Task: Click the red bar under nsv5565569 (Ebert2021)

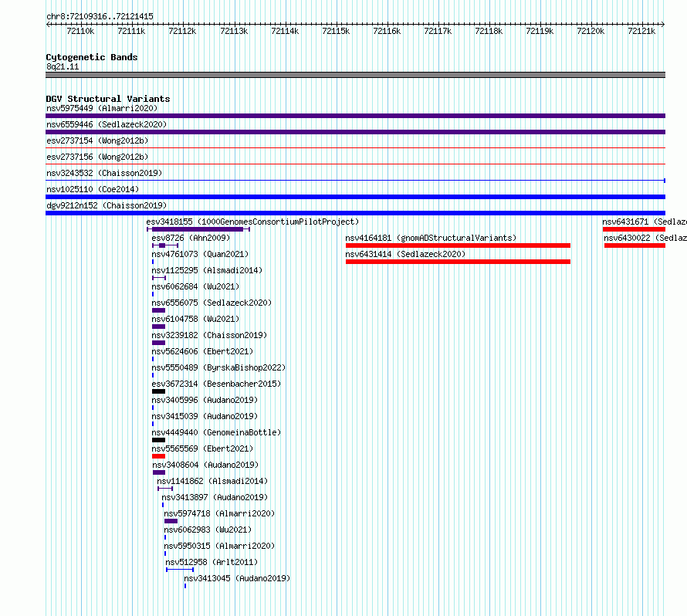Action: click(x=158, y=456)
